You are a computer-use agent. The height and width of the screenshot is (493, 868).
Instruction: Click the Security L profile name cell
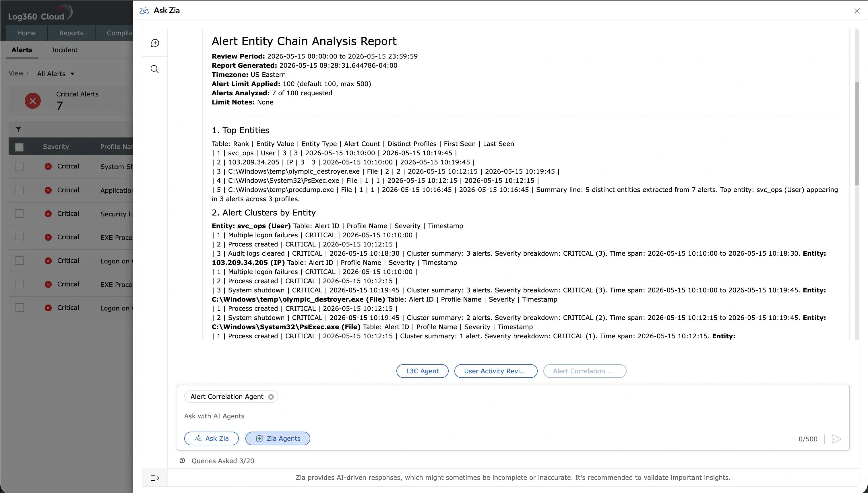(117, 214)
